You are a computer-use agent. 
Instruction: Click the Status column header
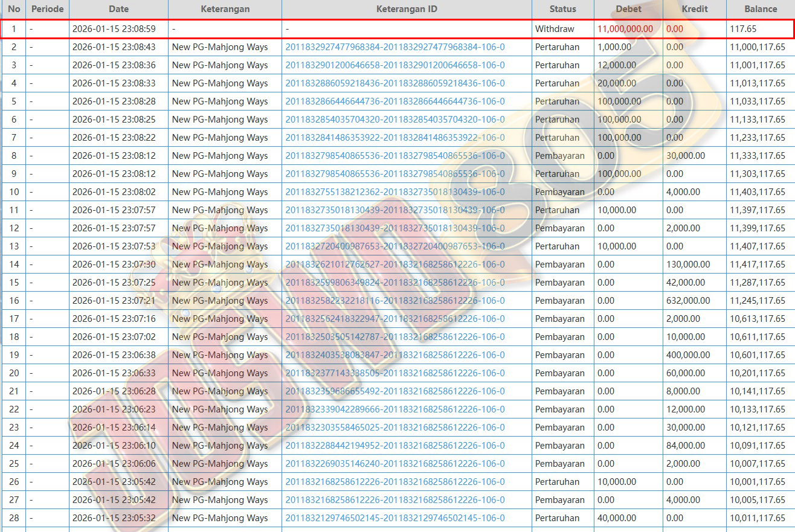pos(562,9)
